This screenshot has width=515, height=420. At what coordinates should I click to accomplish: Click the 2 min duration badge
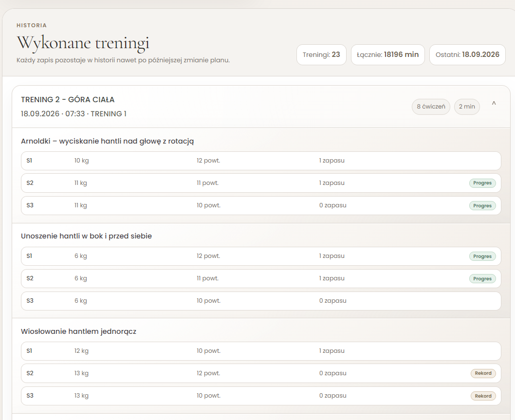coord(467,107)
